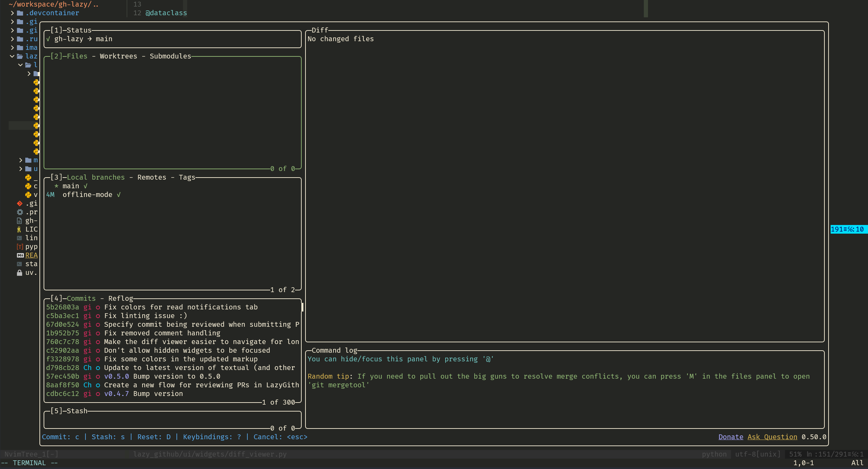Click the lock icon of uv. file
Image resolution: width=868 pixels, height=469 pixels.
click(19, 273)
